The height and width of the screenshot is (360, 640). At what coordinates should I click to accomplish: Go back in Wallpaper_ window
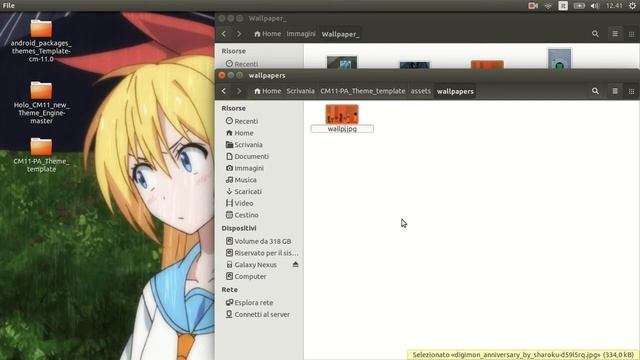tap(224, 34)
